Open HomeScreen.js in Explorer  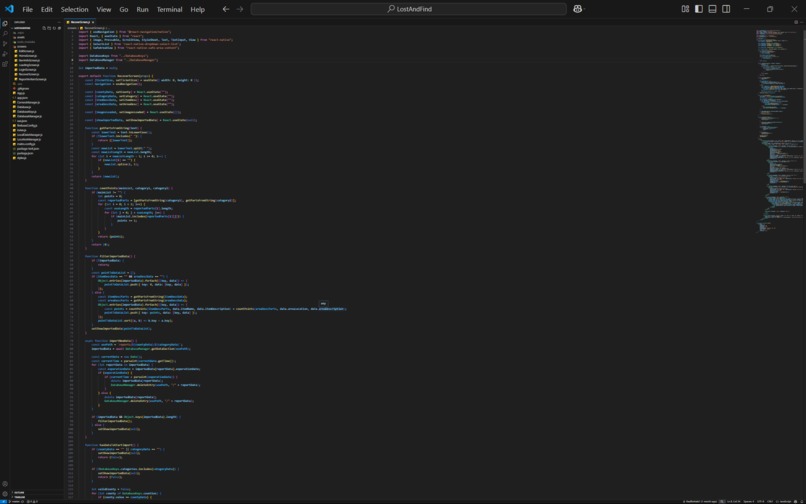point(28,56)
